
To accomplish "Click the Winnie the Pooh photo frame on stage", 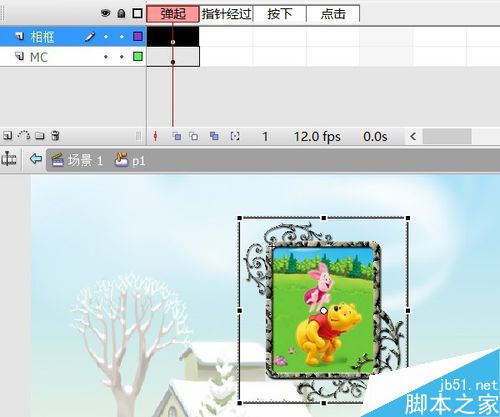I will coord(324,311).
